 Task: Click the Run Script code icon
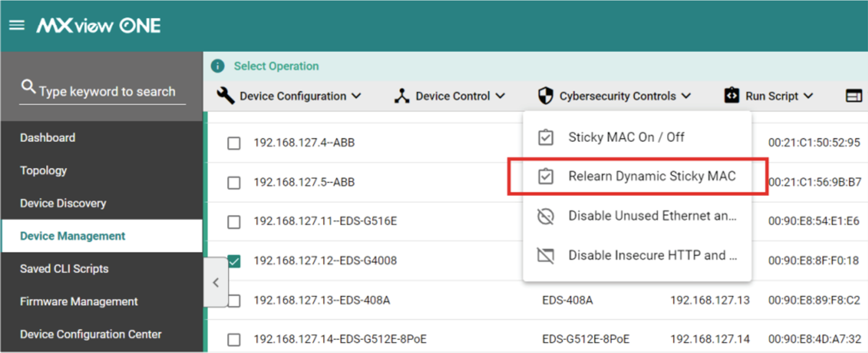point(731,95)
